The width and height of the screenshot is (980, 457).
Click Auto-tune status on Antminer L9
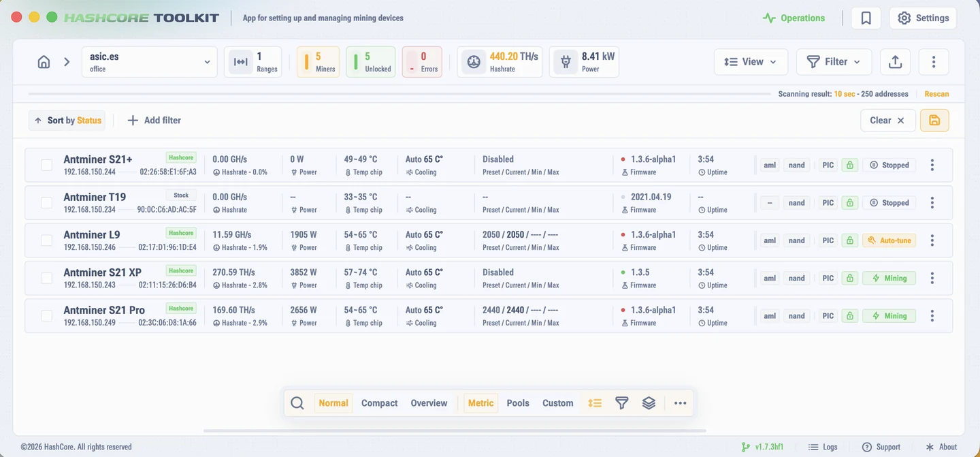[x=889, y=240]
